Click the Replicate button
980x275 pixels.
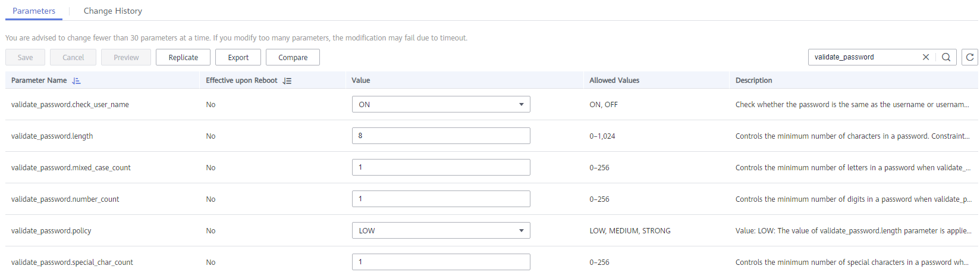pos(183,57)
